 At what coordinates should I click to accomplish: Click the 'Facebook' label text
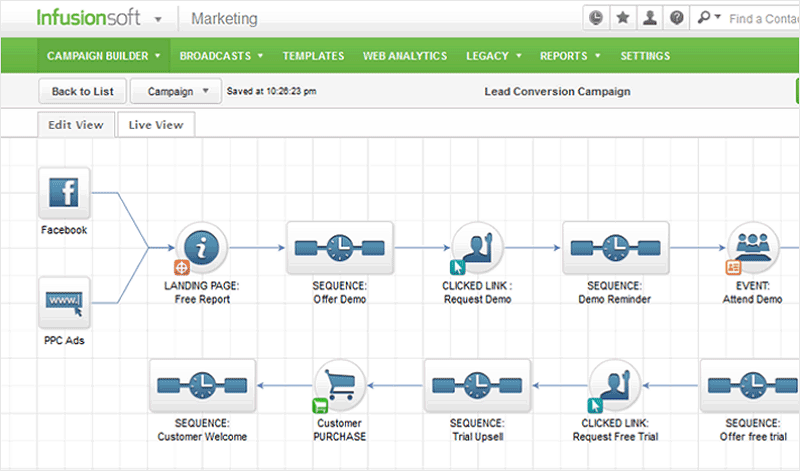tap(64, 230)
